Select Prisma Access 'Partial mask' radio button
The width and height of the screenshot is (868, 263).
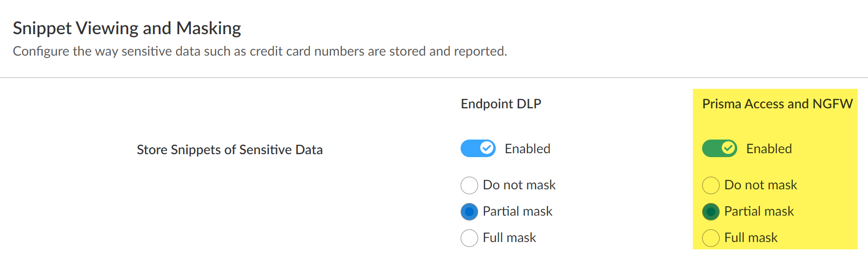(710, 212)
